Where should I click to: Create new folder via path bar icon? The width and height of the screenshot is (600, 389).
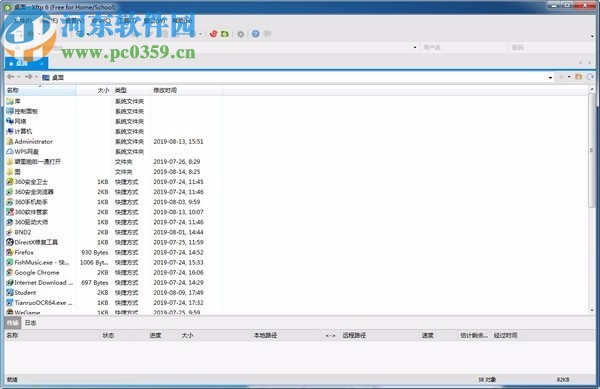579,77
